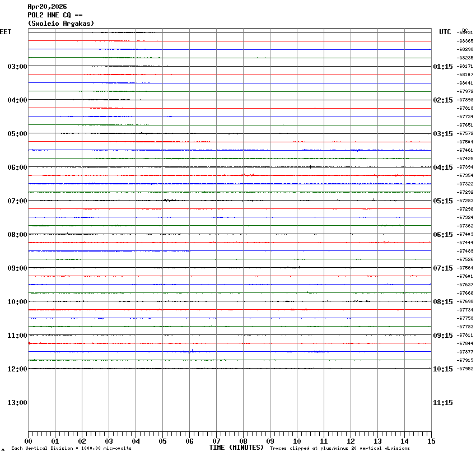Select the -68431 DC offset value

[x=465, y=32]
